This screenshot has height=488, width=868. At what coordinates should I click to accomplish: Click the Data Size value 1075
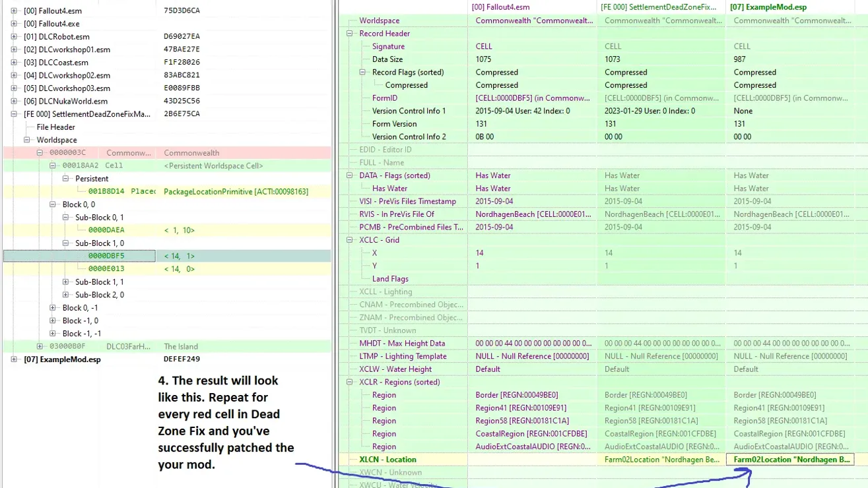pos(483,59)
